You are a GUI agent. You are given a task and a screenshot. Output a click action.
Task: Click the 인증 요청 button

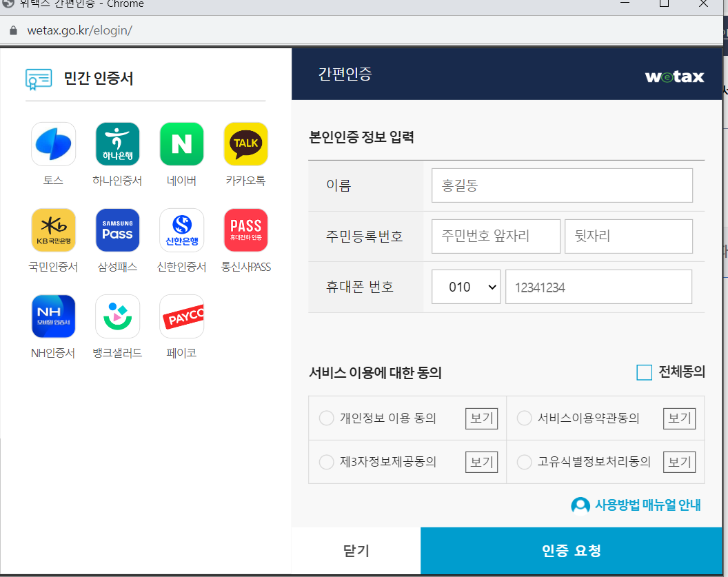(x=572, y=551)
